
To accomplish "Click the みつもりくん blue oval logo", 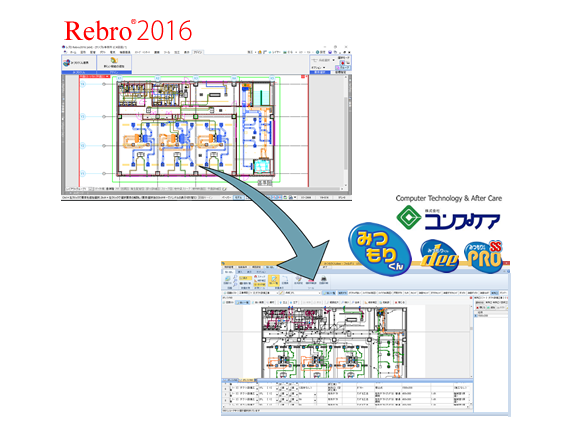I will 380,249.
